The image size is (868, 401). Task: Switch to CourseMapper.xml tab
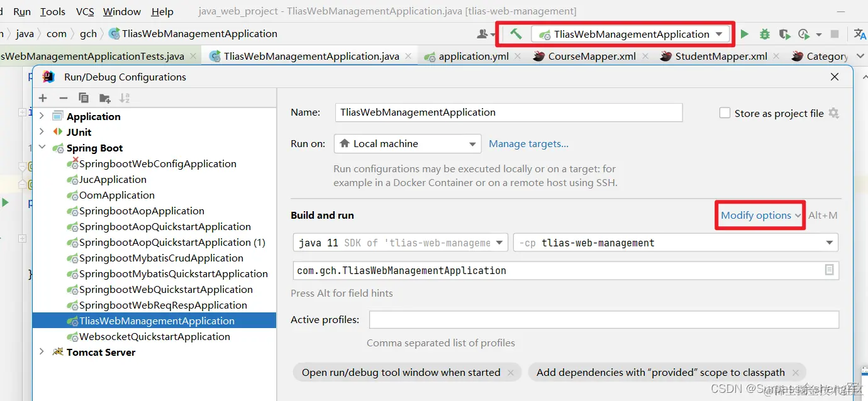click(592, 56)
